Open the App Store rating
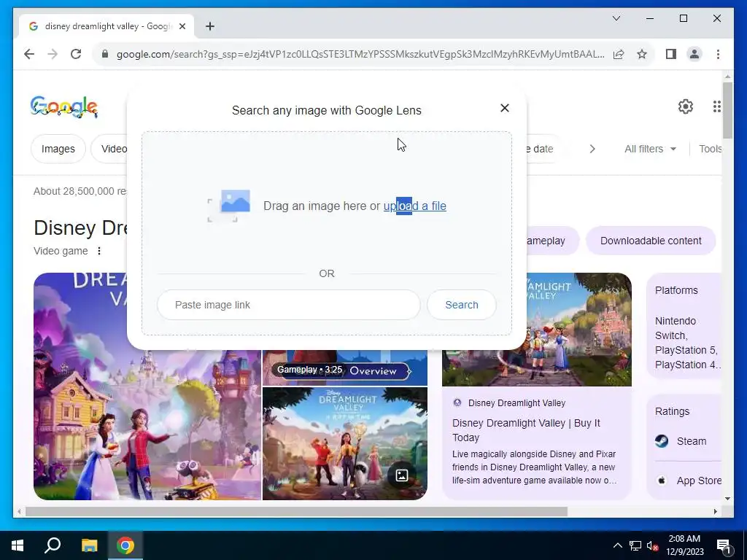 click(x=688, y=481)
